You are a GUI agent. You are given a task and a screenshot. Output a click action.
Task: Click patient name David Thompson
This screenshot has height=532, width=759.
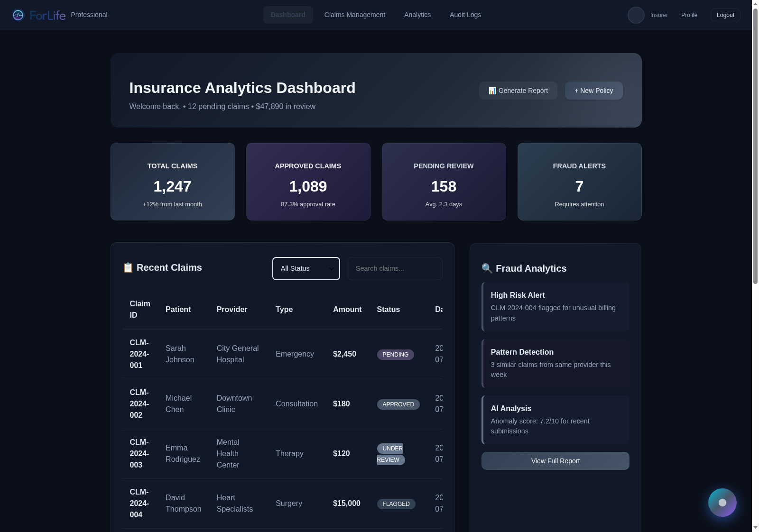pos(184,504)
